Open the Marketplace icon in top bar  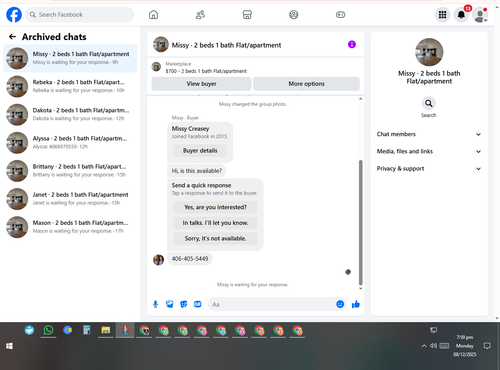click(247, 15)
